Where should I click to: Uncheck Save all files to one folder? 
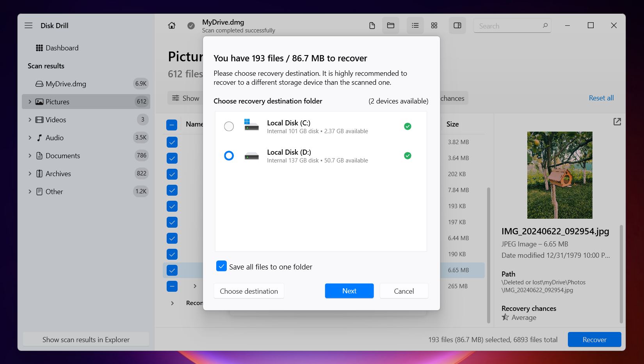click(221, 266)
